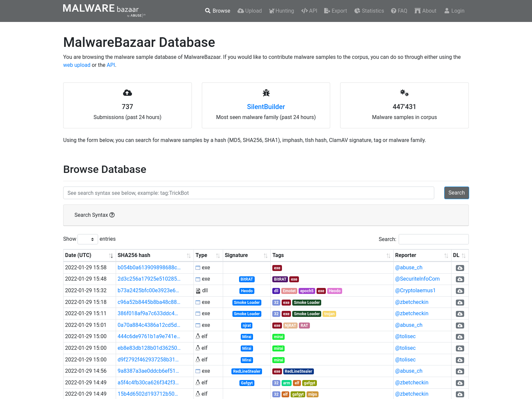Click the mips tag
The image size is (532, 399).
pyautogui.click(x=313, y=394)
